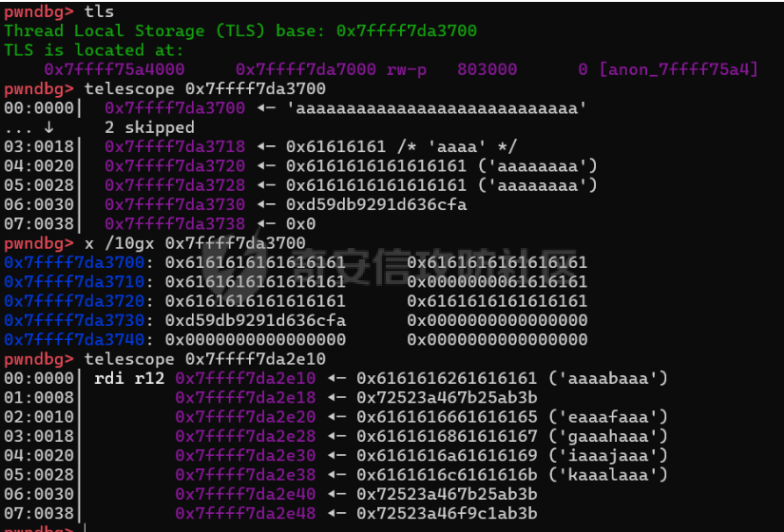Click the anon_7ffff75a4 mapping name
Image resolution: width=784 pixels, height=532 pixels.
679,69
